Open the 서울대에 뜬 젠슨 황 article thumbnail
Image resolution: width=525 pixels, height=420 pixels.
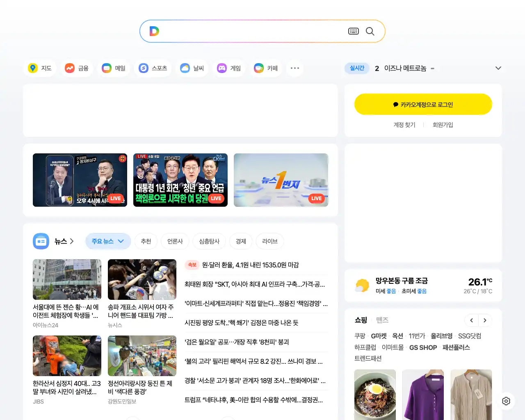(x=67, y=279)
